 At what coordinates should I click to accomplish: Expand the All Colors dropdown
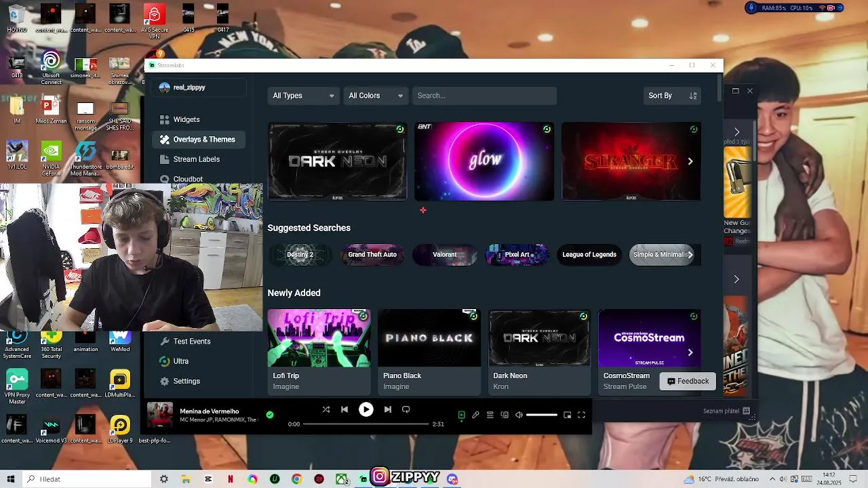click(376, 96)
